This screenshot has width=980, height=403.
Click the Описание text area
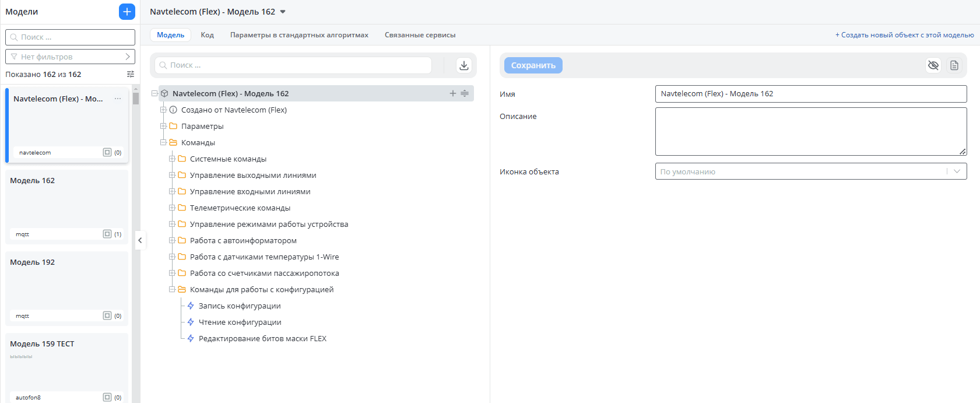pyautogui.click(x=811, y=131)
